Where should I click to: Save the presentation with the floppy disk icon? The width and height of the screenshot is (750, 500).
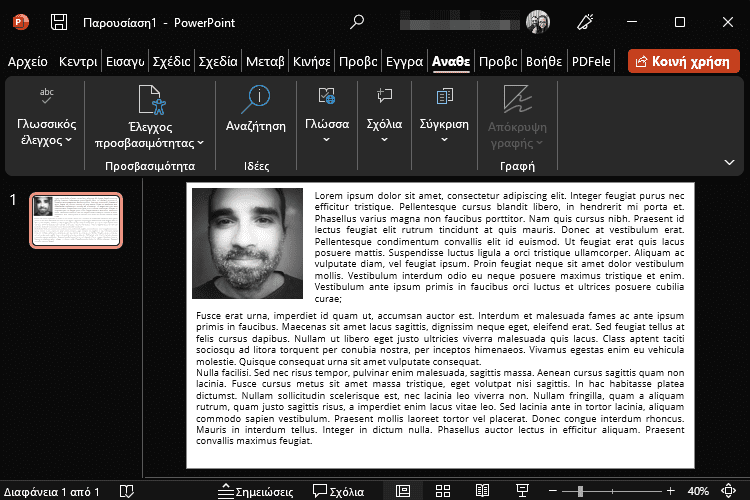click(59, 22)
